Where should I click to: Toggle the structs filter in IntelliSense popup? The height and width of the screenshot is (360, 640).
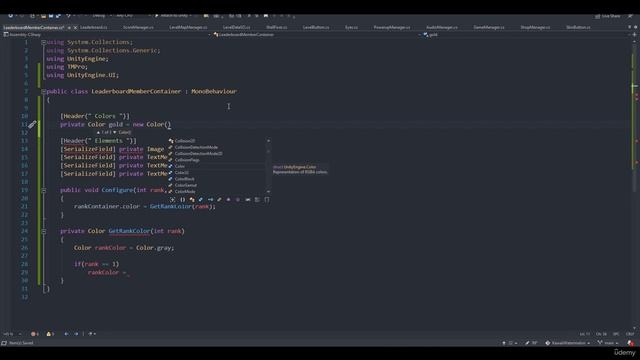point(201,200)
